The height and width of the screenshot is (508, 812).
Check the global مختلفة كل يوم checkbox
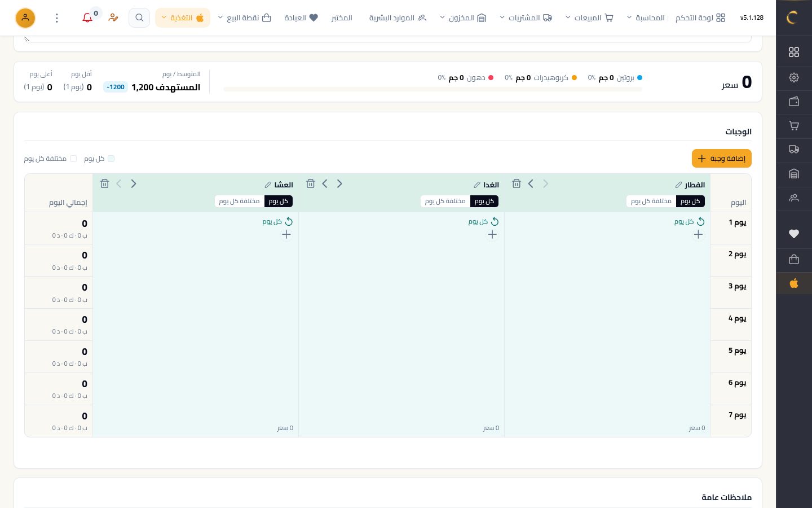pos(73,159)
